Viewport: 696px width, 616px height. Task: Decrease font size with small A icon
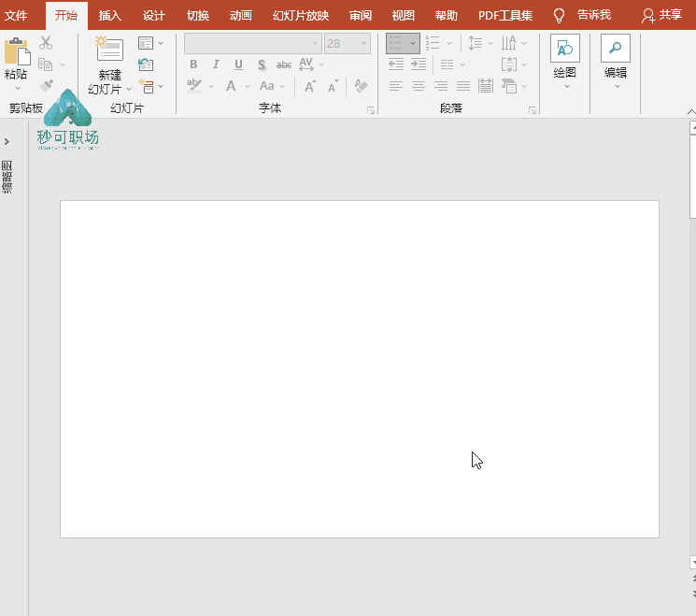tap(333, 86)
